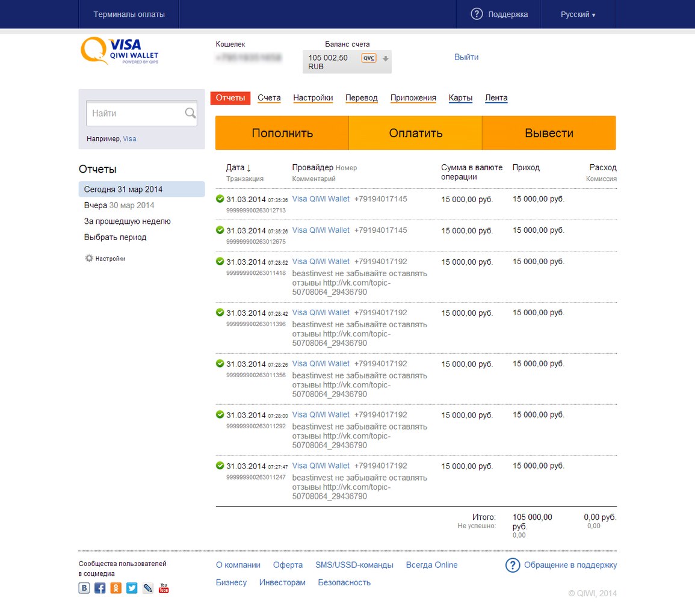Switch to the Счета tab
695x616 pixels.
[x=269, y=98]
